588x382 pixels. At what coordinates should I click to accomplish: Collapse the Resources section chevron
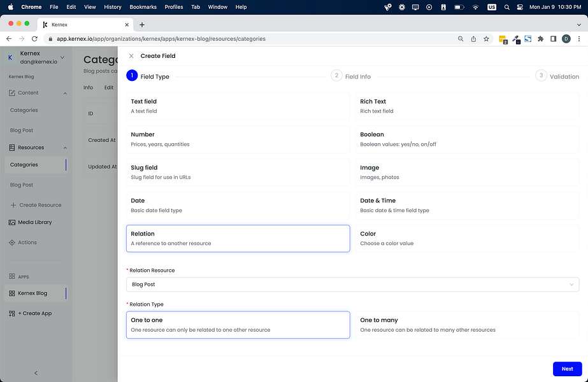coord(65,148)
